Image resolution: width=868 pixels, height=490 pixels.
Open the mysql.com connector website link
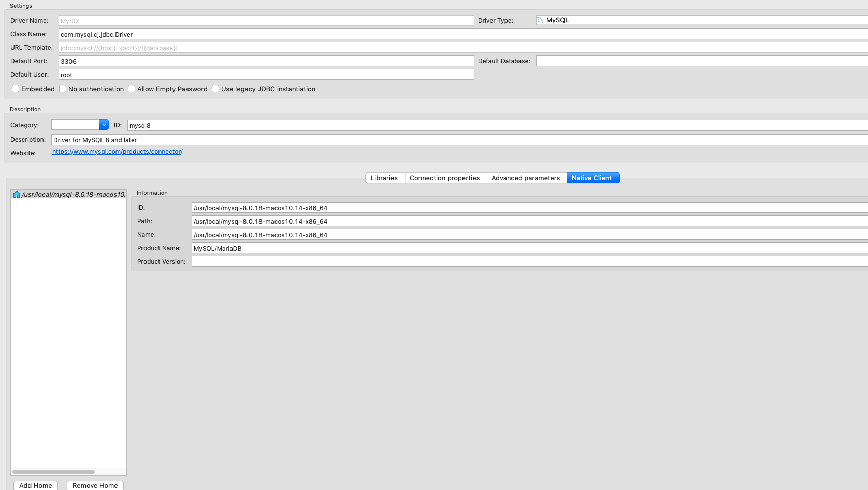pyautogui.click(x=118, y=152)
